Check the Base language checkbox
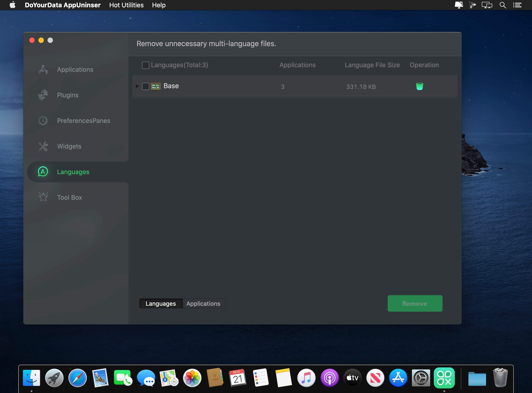Viewport: 532px width, 393px height. tap(145, 86)
